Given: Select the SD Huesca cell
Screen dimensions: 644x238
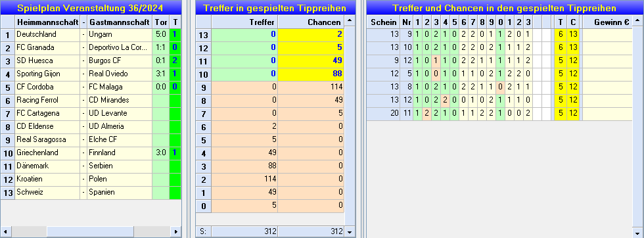Looking at the screenshot, I should pyautogui.click(x=47, y=61).
